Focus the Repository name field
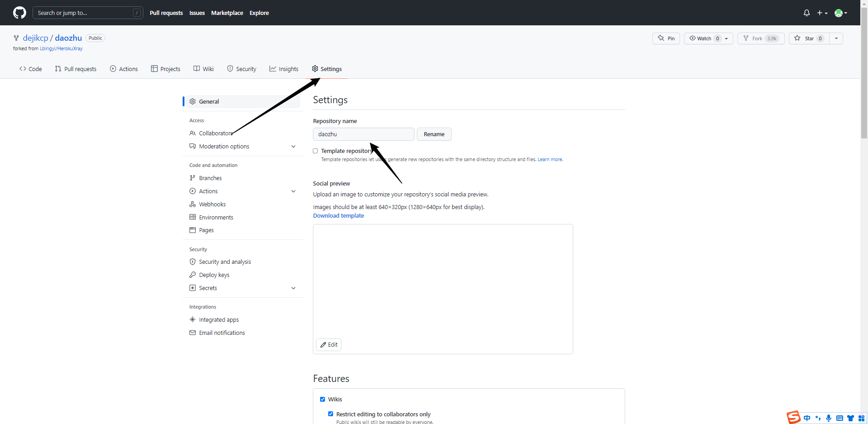Image resolution: width=868 pixels, height=424 pixels. tap(363, 134)
